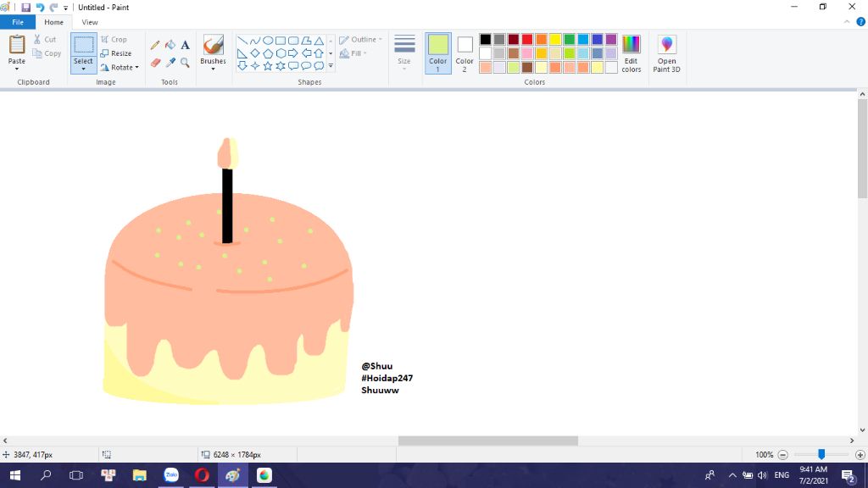Choose the Oval callout shape

pos(306,66)
